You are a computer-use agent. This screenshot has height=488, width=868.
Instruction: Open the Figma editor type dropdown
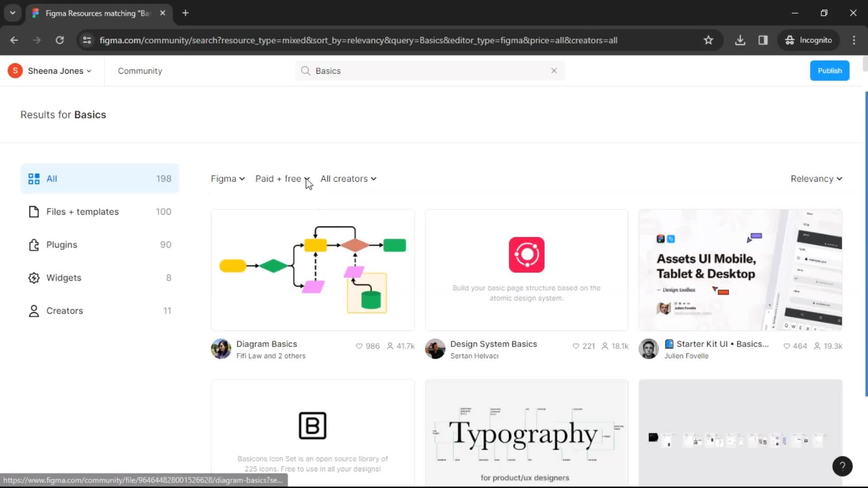pos(228,179)
